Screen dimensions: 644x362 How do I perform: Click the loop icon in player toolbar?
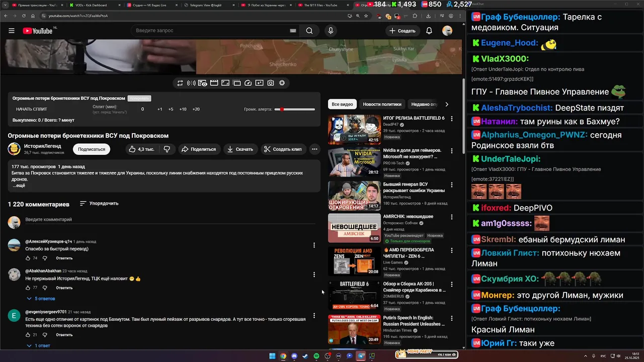[180, 83]
